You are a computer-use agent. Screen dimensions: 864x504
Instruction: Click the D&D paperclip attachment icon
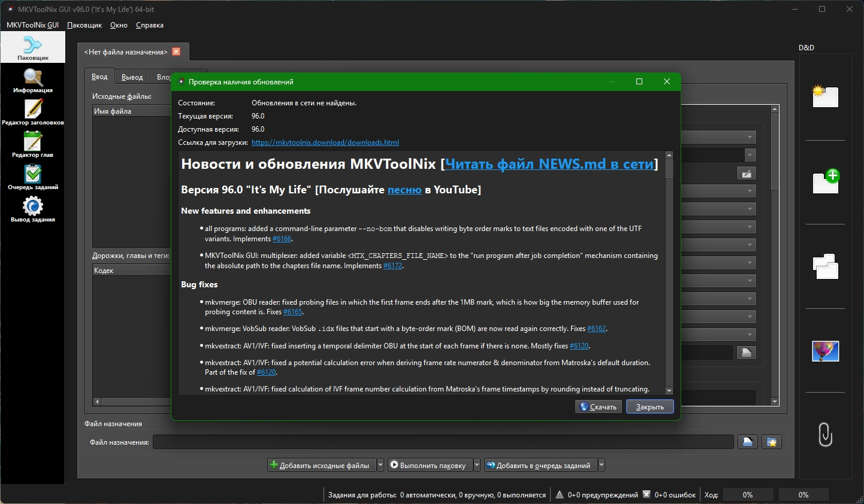[825, 435]
